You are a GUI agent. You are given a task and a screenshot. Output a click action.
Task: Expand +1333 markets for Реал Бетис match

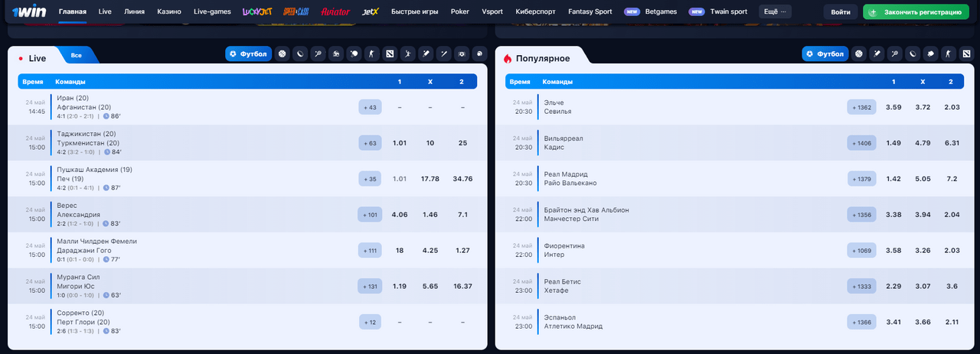pyautogui.click(x=861, y=286)
